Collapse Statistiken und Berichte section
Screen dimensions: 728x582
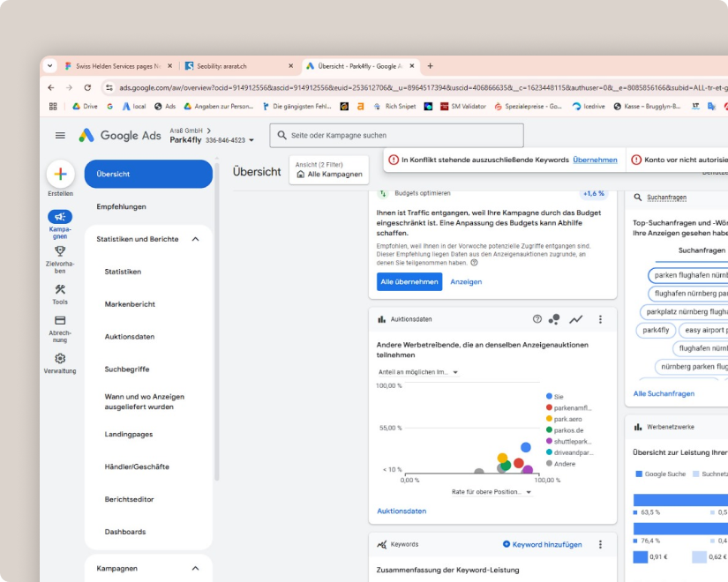tap(196, 239)
